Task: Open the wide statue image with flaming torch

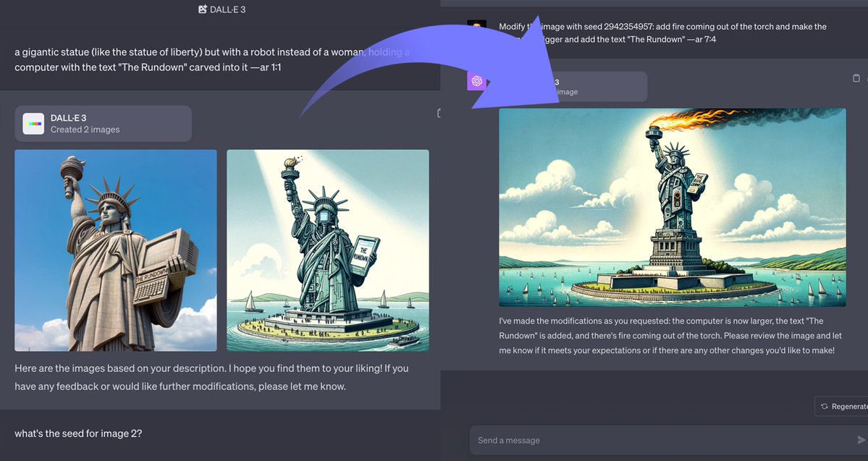Action: [672, 208]
